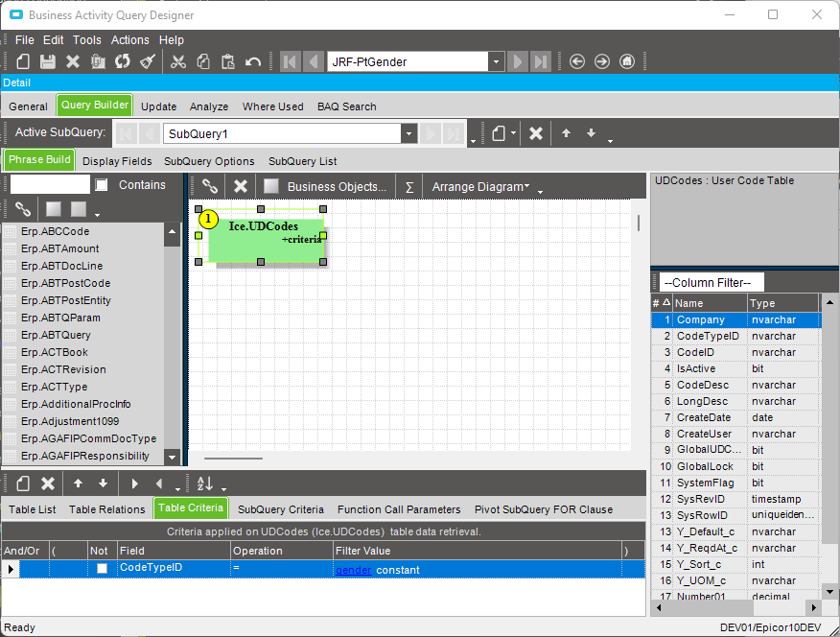Viewport: 840px width, 637px height.
Task: Jump to the last BAQ record
Action: [541, 61]
